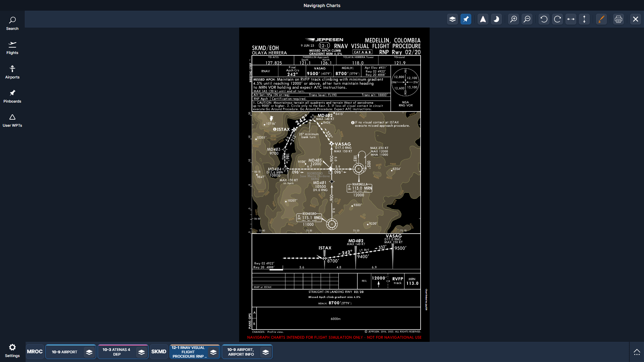Open the Pinboards sidebar section
This screenshot has width=644, height=362.
tap(12, 96)
